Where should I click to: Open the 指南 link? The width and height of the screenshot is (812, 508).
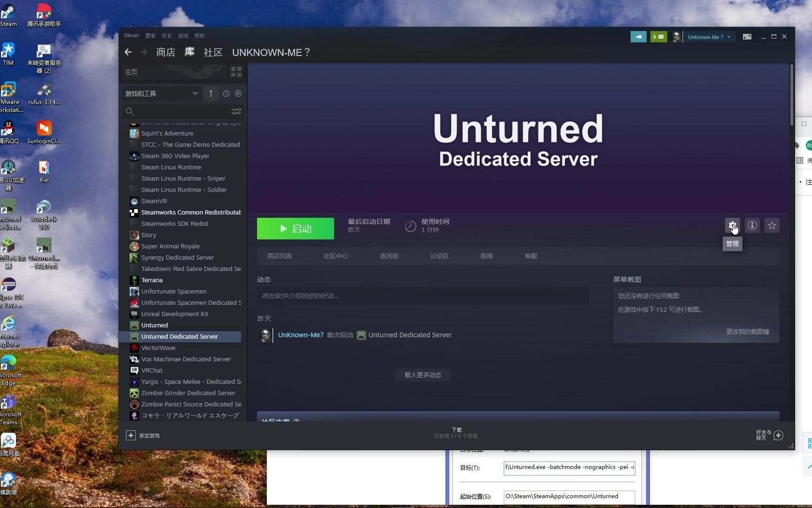point(487,256)
